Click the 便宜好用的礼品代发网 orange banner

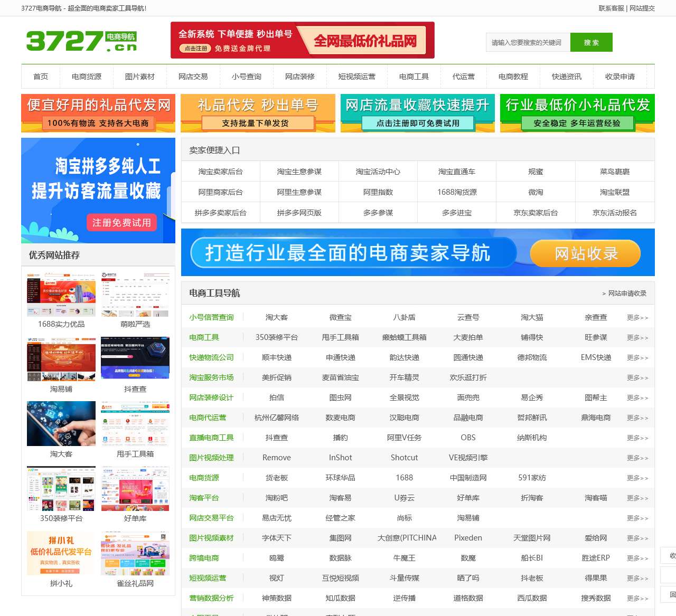point(98,113)
